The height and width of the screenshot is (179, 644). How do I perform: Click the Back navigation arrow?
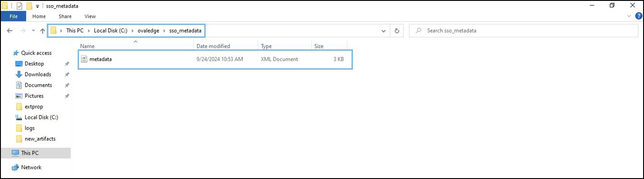click(10, 31)
